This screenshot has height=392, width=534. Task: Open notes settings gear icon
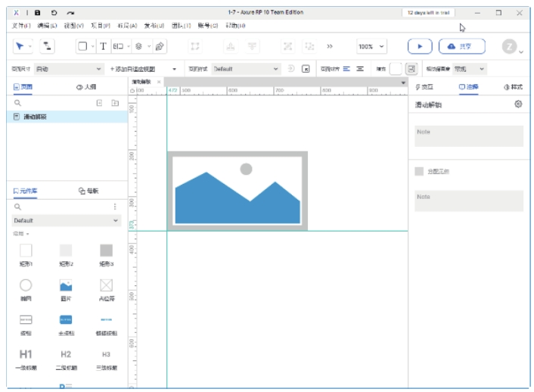coord(518,104)
